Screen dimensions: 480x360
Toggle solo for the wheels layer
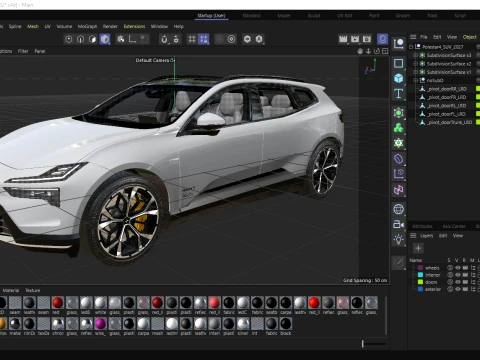pyautogui.click(x=450, y=268)
